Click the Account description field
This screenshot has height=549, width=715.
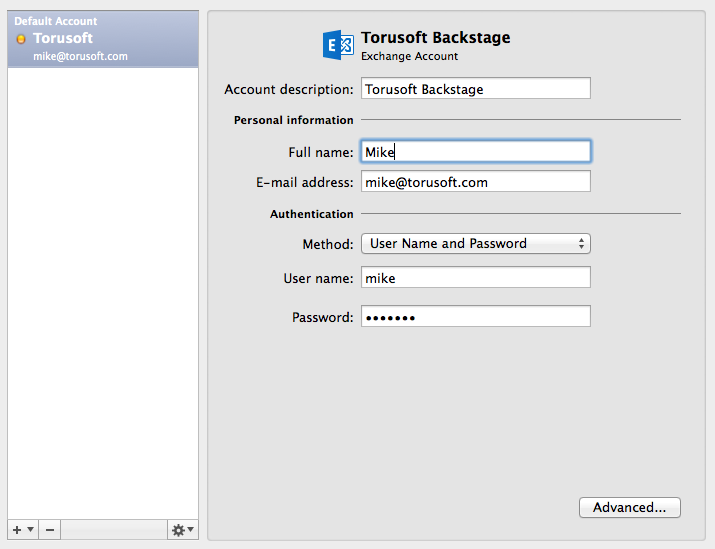[x=476, y=88]
